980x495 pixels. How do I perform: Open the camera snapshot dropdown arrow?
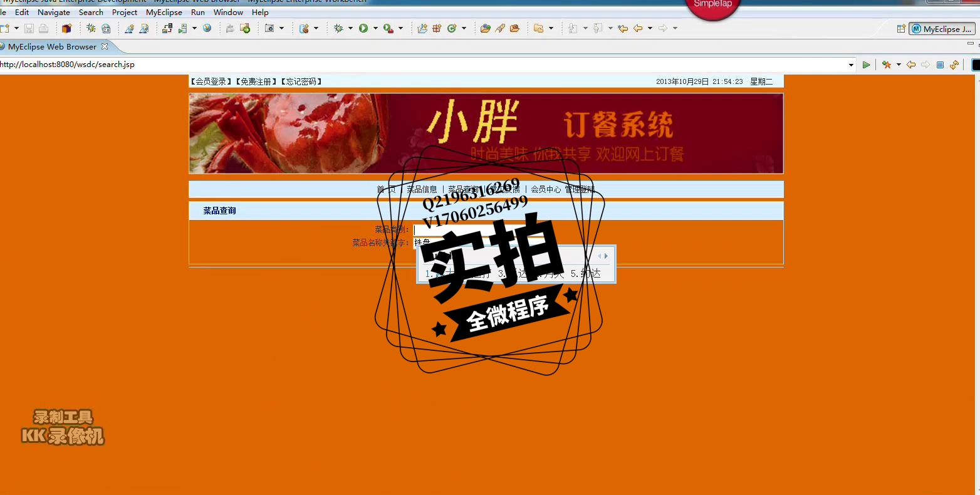(x=281, y=28)
